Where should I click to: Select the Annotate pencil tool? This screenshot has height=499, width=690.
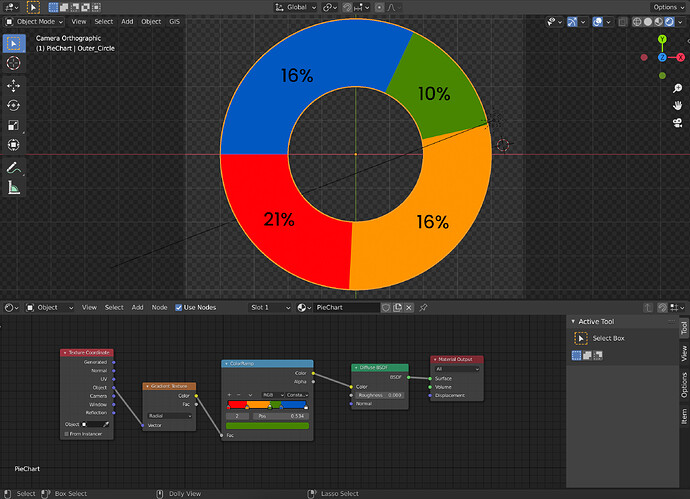(14, 168)
